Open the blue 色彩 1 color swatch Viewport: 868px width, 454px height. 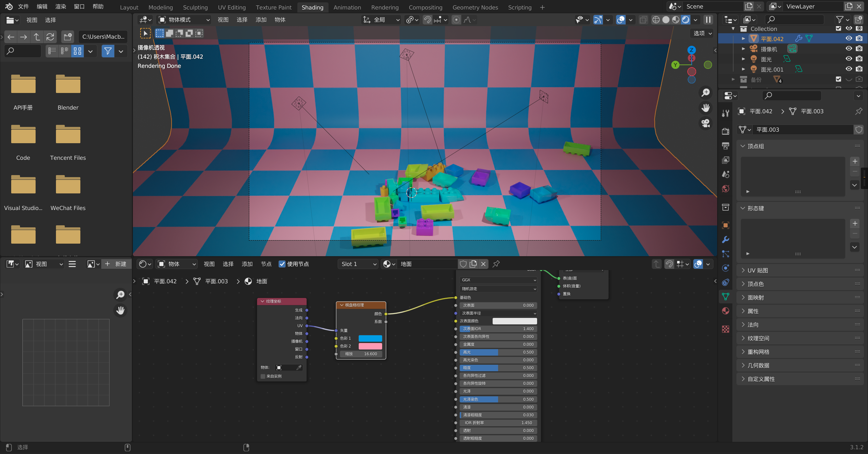tap(370, 338)
